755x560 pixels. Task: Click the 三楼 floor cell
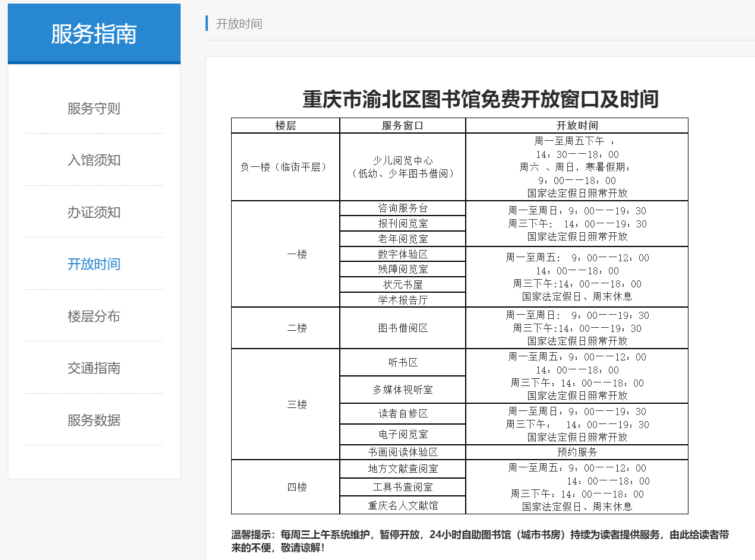pyautogui.click(x=285, y=404)
